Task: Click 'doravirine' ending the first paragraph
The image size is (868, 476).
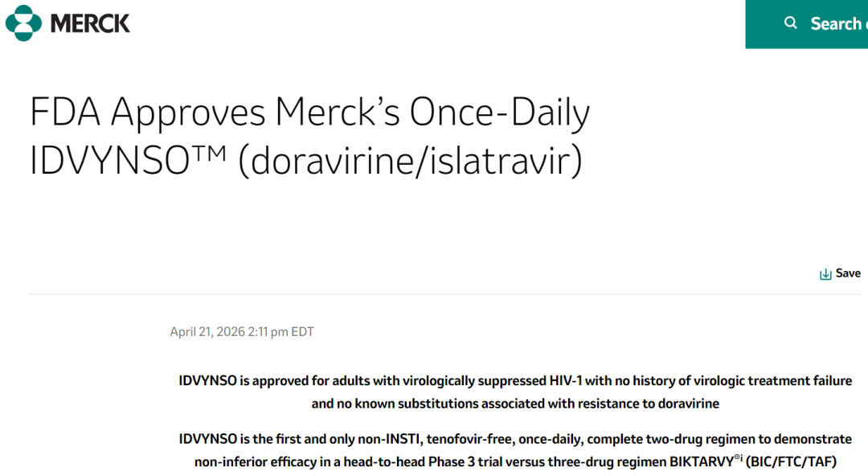Action: pyautogui.click(x=689, y=403)
